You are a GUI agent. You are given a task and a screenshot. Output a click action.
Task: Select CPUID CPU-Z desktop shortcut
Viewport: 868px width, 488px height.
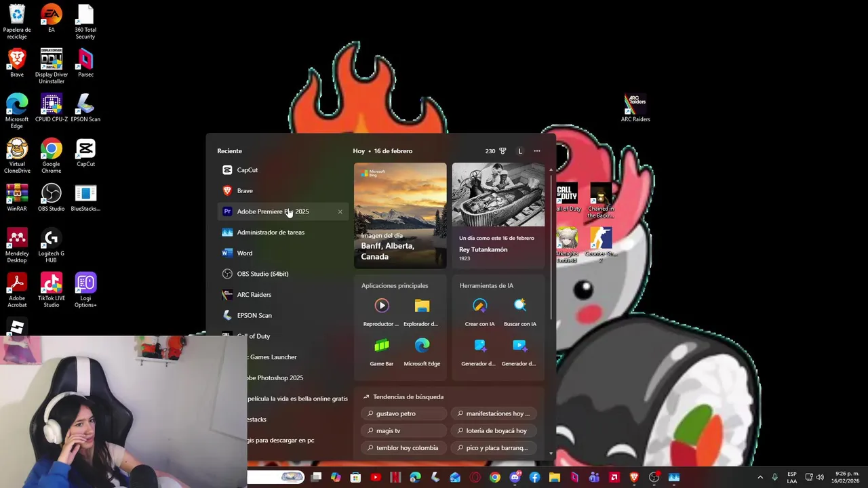(x=52, y=108)
